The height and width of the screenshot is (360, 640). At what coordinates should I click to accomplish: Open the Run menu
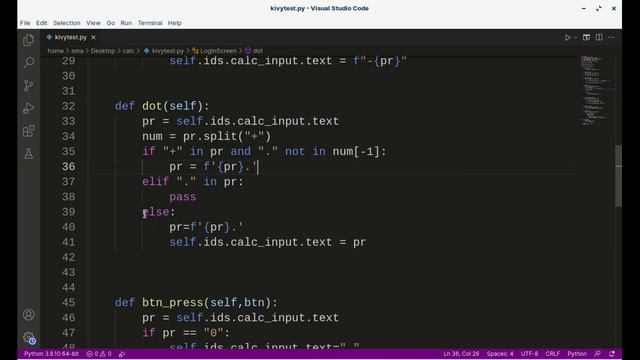[x=126, y=23]
